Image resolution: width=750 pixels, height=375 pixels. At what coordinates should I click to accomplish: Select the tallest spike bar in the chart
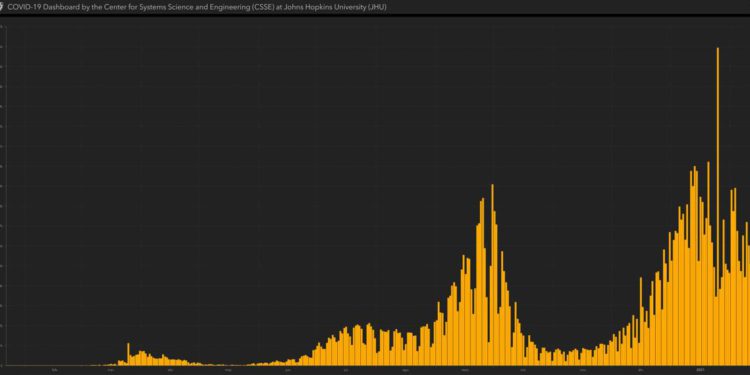tap(717, 207)
